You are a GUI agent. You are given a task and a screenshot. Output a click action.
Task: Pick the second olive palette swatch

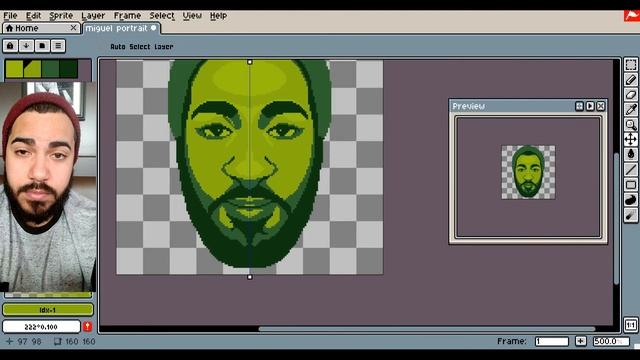click(x=32, y=69)
